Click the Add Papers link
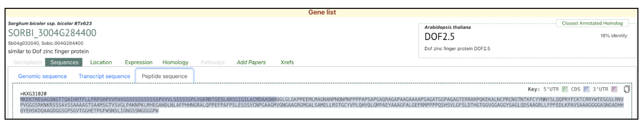 [x=251, y=62]
